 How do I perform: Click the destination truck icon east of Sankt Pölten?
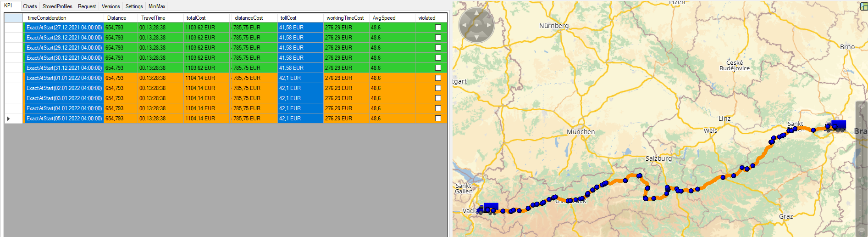pyautogui.click(x=836, y=126)
